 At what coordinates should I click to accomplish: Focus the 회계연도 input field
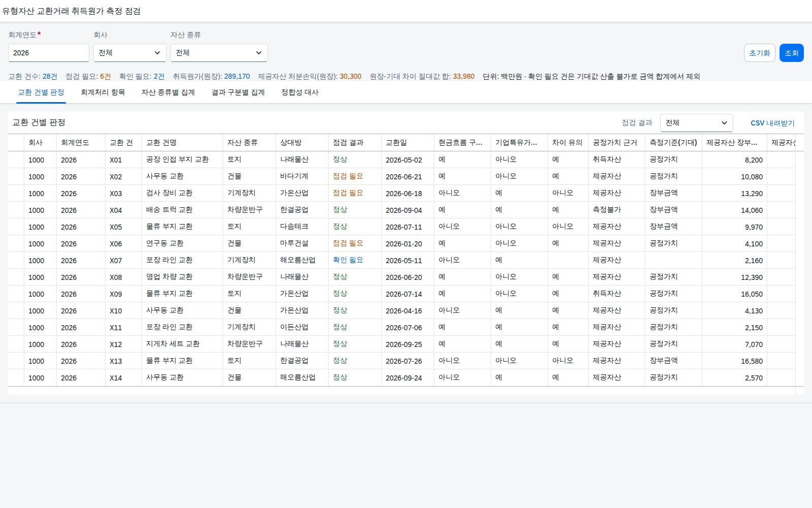49,53
